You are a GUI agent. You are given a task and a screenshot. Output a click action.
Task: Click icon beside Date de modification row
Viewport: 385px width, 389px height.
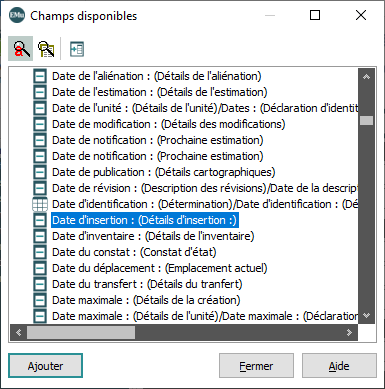(40, 124)
